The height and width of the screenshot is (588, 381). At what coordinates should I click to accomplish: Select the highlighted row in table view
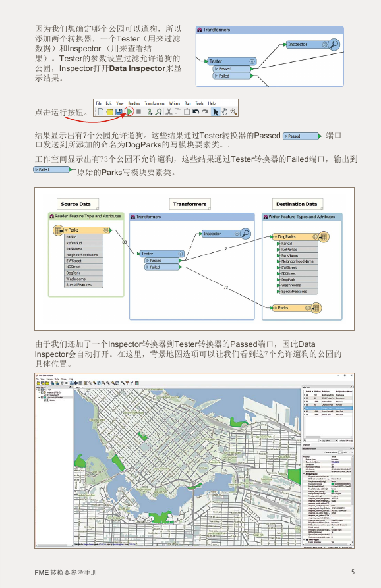pos(328,408)
